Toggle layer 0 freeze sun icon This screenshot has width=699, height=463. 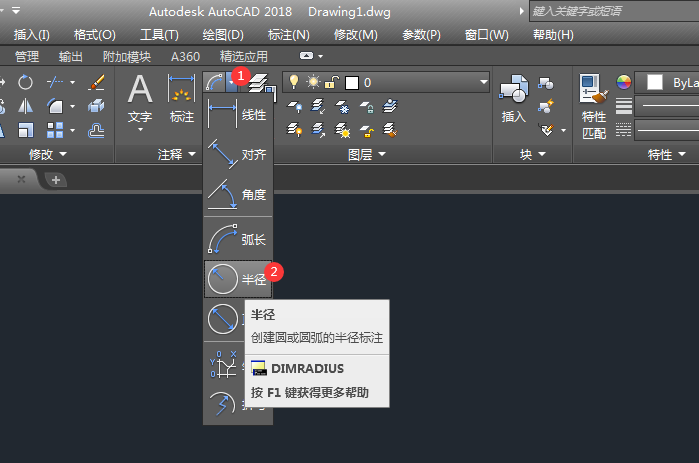click(313, 82)
